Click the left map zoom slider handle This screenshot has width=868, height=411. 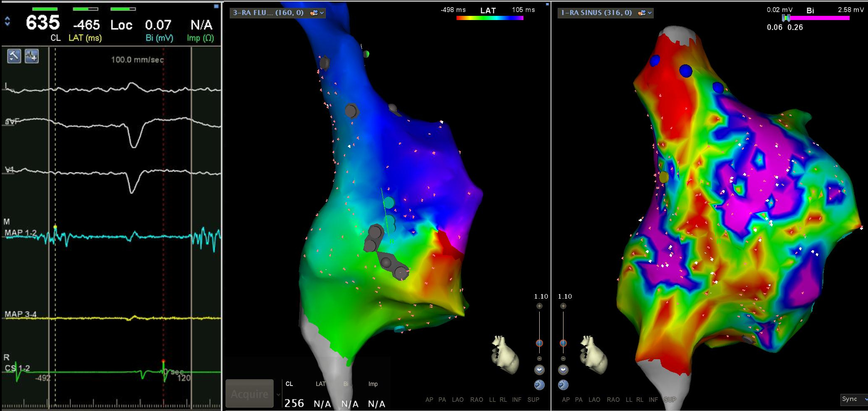pyautogui.click(x=539, y=343)
